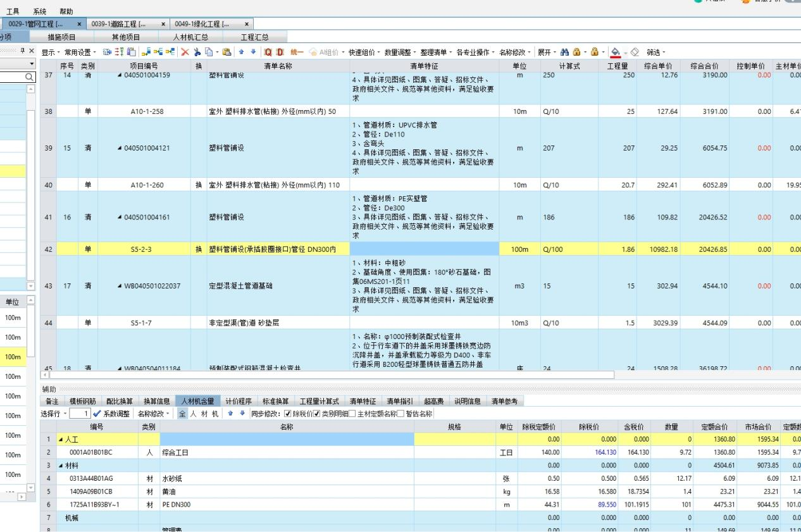Toggle the 除税价 sync checkbox
This screenshot has width=801, height=532.
(x=289, y=414)
